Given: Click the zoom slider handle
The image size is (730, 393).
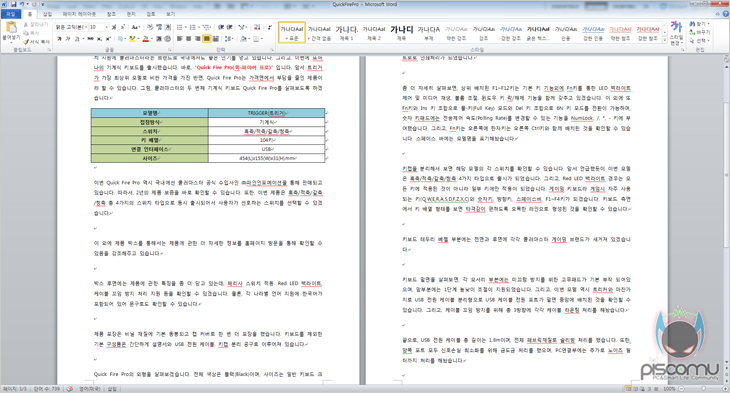Looking at the screenshot, I should pos(703,388).
